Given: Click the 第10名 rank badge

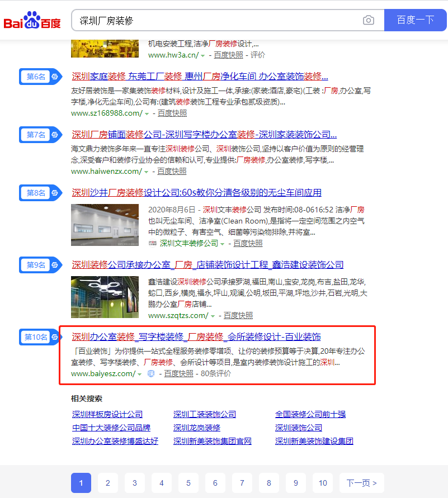Looking at the screenshot, I should [40, 337].
